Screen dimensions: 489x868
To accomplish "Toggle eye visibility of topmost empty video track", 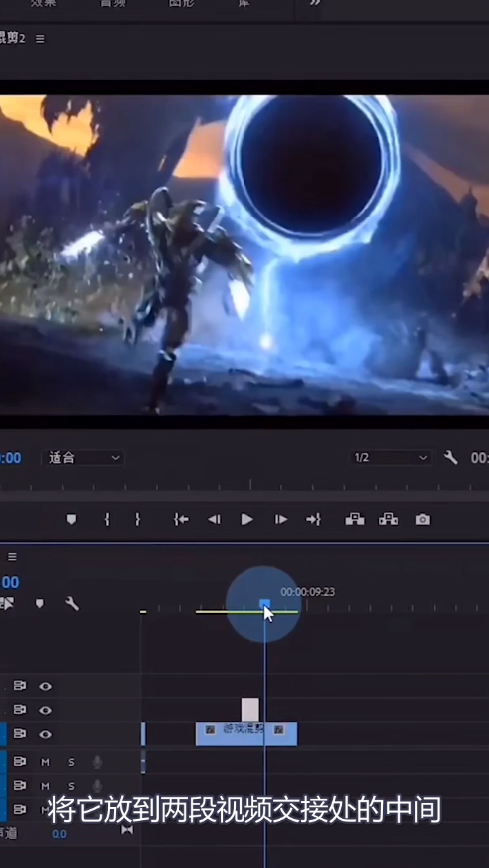I will point(46,687).
